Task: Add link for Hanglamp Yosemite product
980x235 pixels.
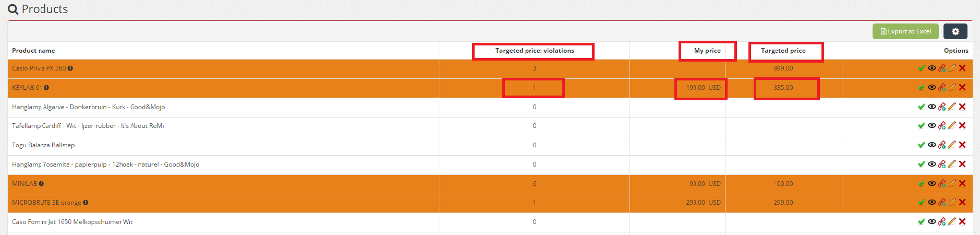Action: (942, 164)
